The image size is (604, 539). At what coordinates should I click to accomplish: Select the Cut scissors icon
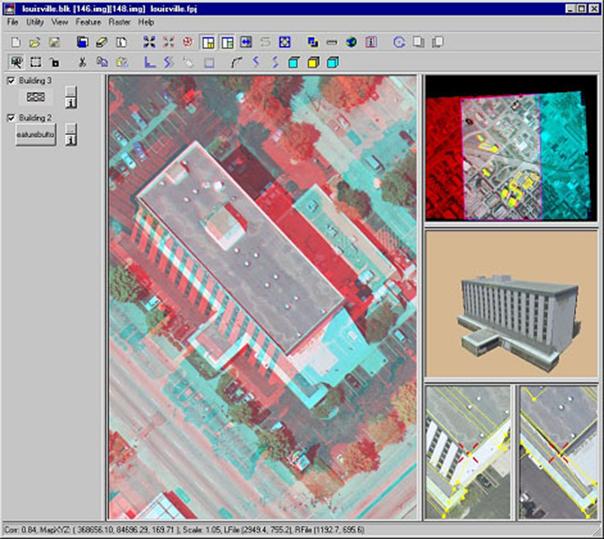click(82, 62)
